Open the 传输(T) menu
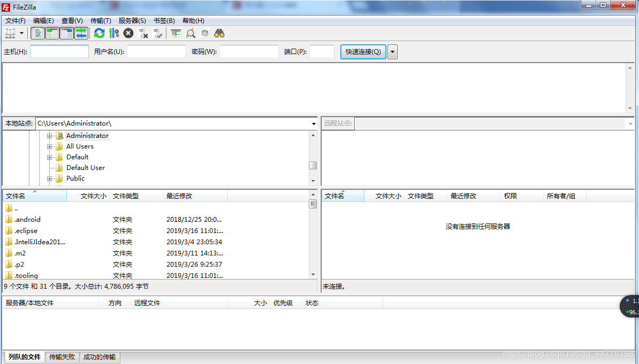 pyautogui.click(x=100, y=21)
